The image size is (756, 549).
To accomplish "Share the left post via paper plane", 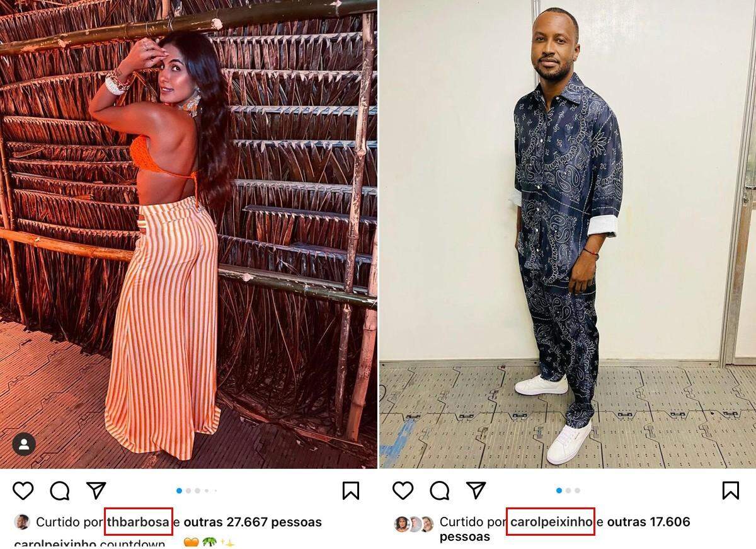I will tap(96, 490).
